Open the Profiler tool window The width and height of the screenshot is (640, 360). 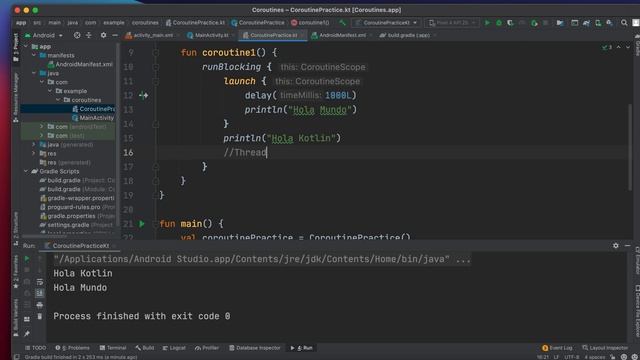(x=207, y=348)
